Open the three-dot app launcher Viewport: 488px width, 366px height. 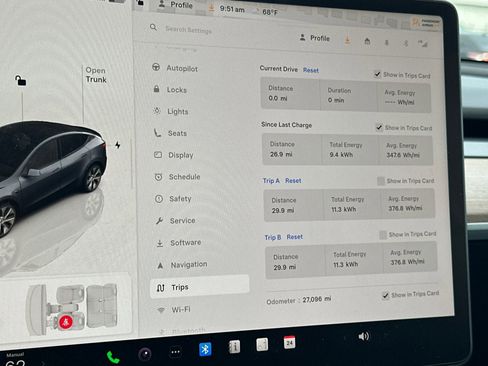point(175,352)
